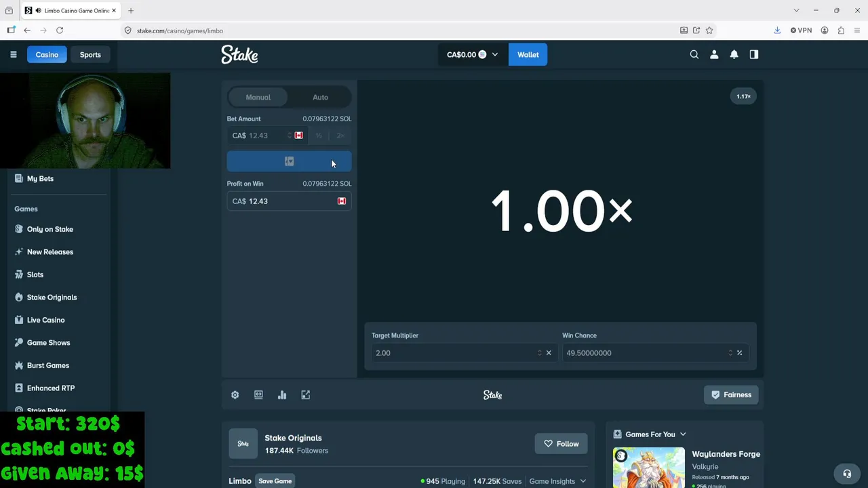
Task: Toggle the browser sidebar panel icon
Action: click(11, 30)
